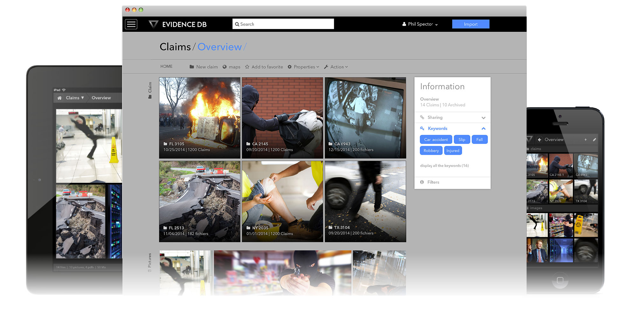Image resolution: width=644 pixels, height=320 pixels.
Task: Open claim FL 2513 broken road thumbnail
Action: tap(200, 201)
